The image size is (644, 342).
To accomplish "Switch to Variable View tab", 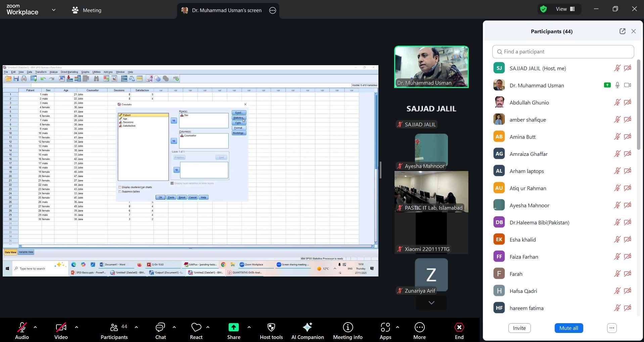I will pos(26,252).
